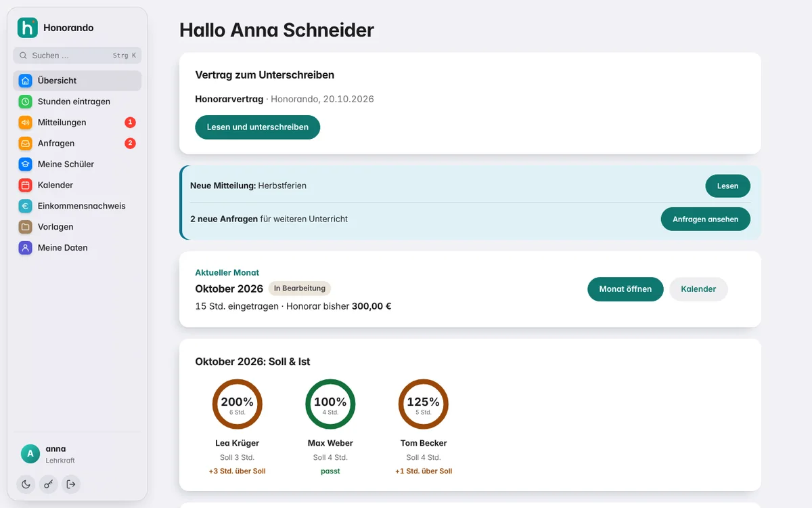Click the Kalender button beside Monat öffnen
This screenshot has height=508, width=812.
pyautogui.click(x=698, y=289)
